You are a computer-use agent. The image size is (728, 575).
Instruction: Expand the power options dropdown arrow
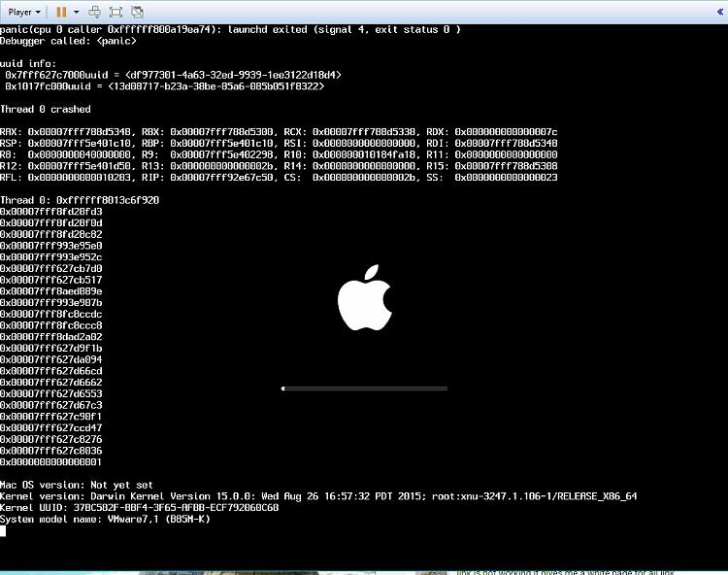(x=76, y=12)
